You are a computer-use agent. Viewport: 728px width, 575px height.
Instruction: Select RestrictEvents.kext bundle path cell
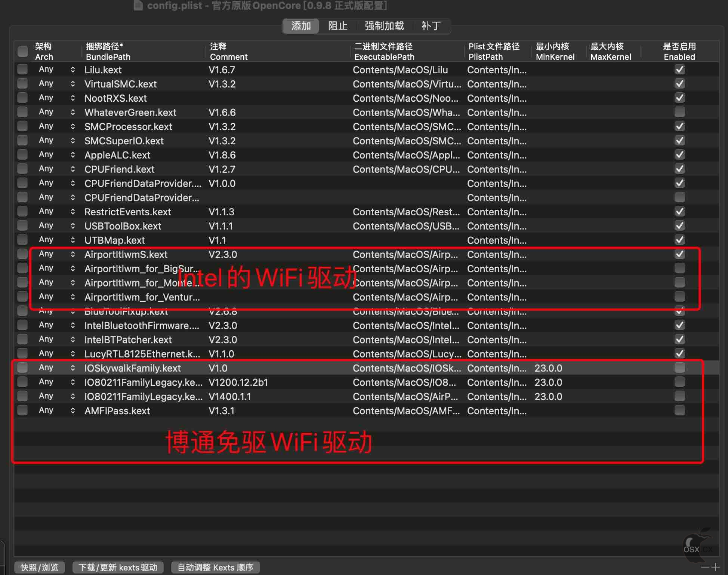click(x=128, y=212)
